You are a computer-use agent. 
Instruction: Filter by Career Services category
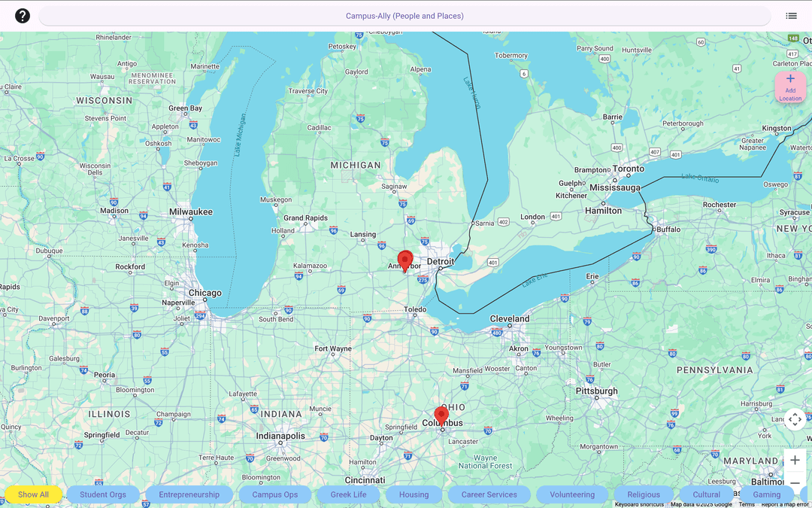(x=489, y=494)
